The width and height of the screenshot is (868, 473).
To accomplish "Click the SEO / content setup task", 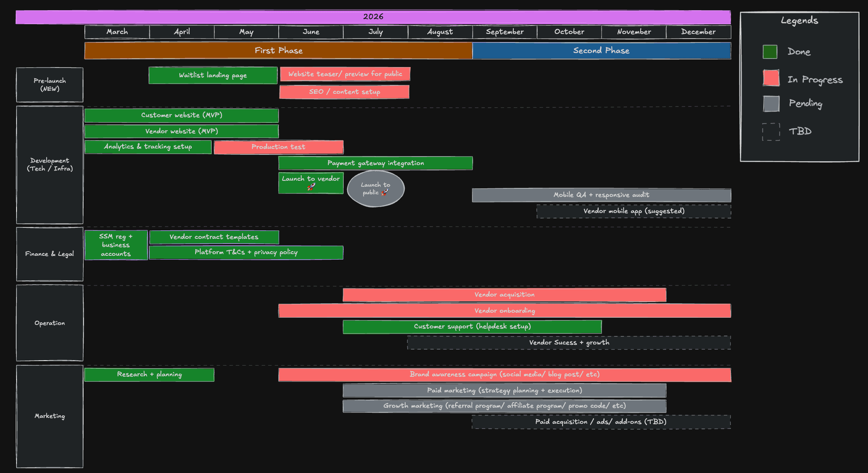I will (344, 92).
